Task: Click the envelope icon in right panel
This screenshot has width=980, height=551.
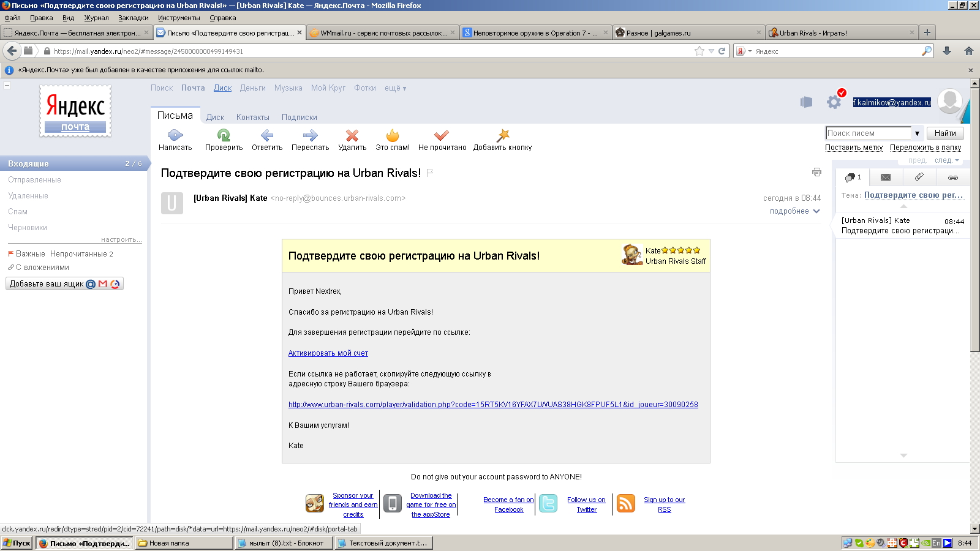Action: pos(886,178)
